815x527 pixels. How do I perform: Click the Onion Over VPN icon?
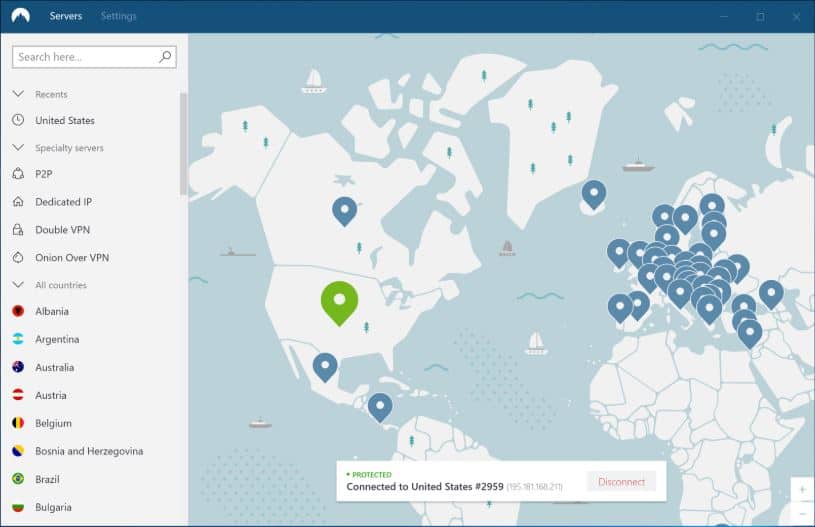tap(18, 257)
